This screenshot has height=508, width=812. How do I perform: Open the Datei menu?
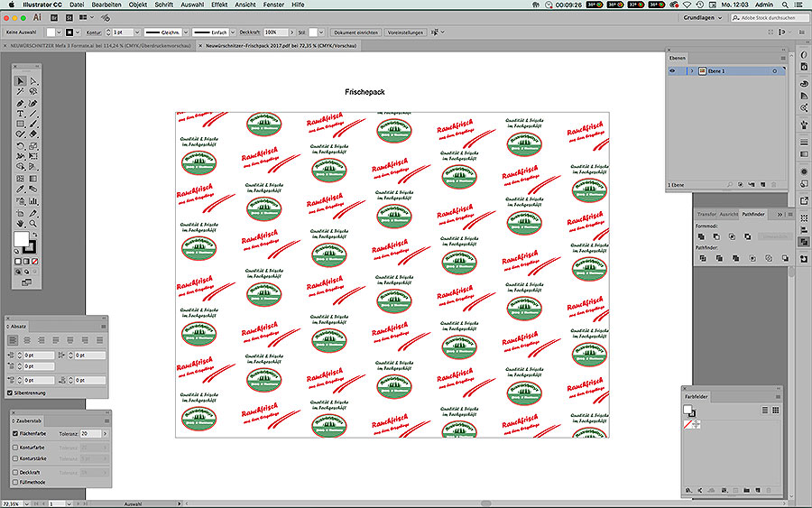(77, 5)
